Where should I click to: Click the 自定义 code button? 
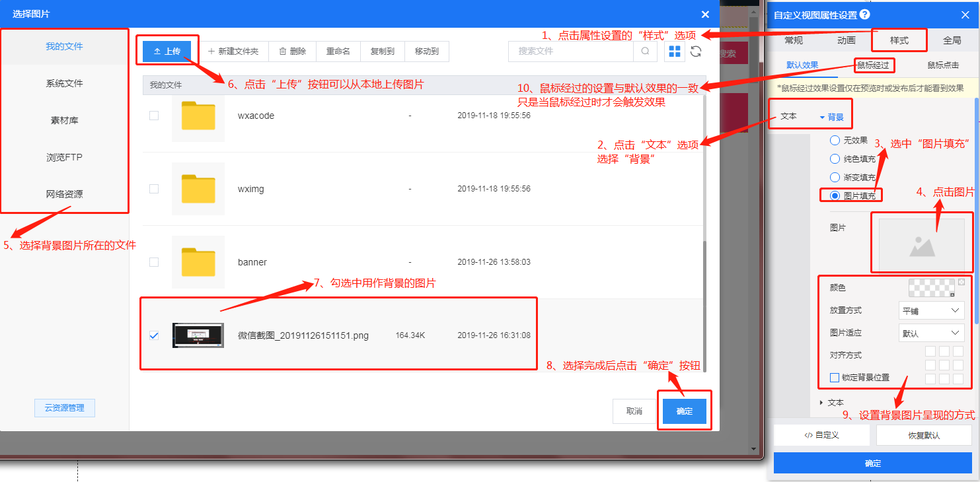click(x=821, y=435)
